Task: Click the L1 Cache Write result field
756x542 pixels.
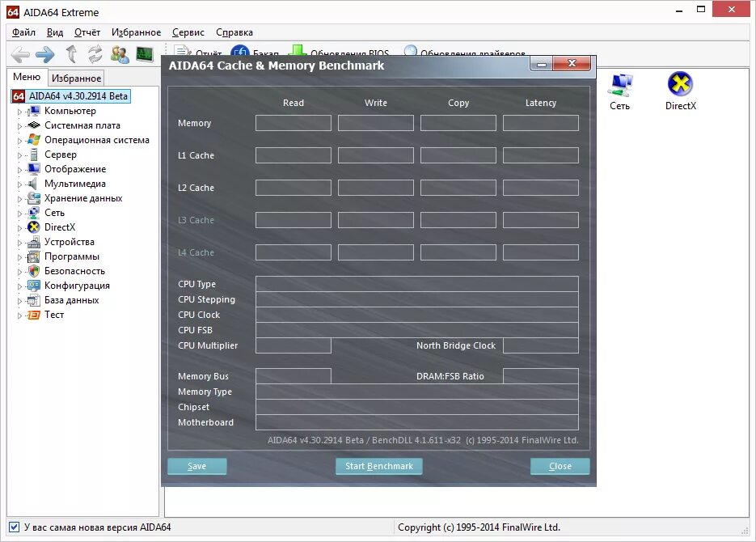Action: (x=376, y=155)
